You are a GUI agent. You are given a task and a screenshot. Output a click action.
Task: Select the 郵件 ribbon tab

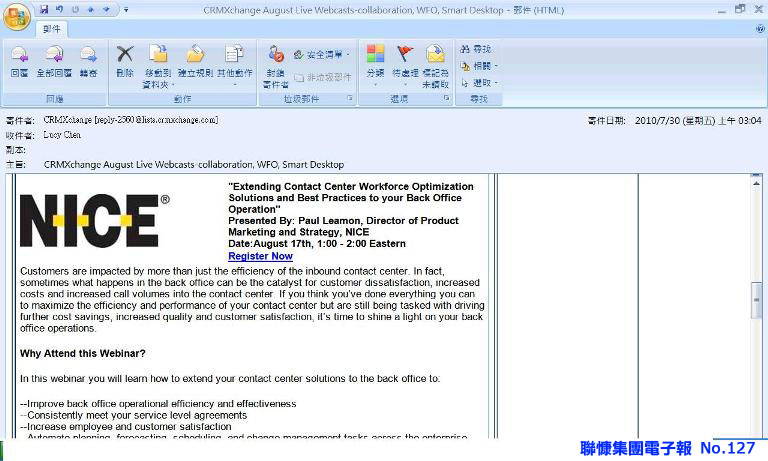pyautogui.click(x=51, y=29)
